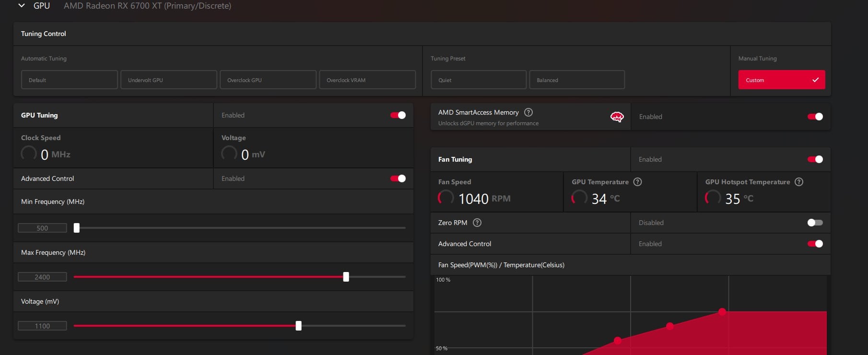
Task: Click the AMD SmartAccess Memory help icon
Action: click(x=528, y=112)
